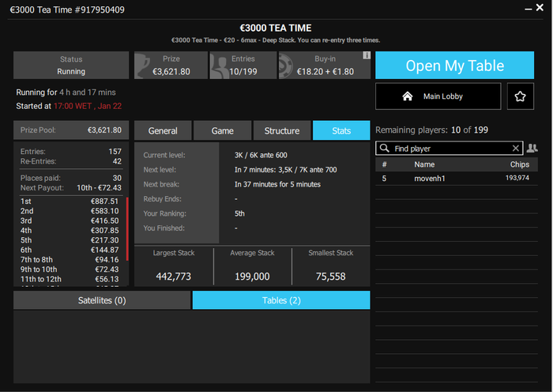The height and width of the screenshot is (392, 553).
Task: Click Smallest Stack value 75,558
Action: click(x=330, y=277)
